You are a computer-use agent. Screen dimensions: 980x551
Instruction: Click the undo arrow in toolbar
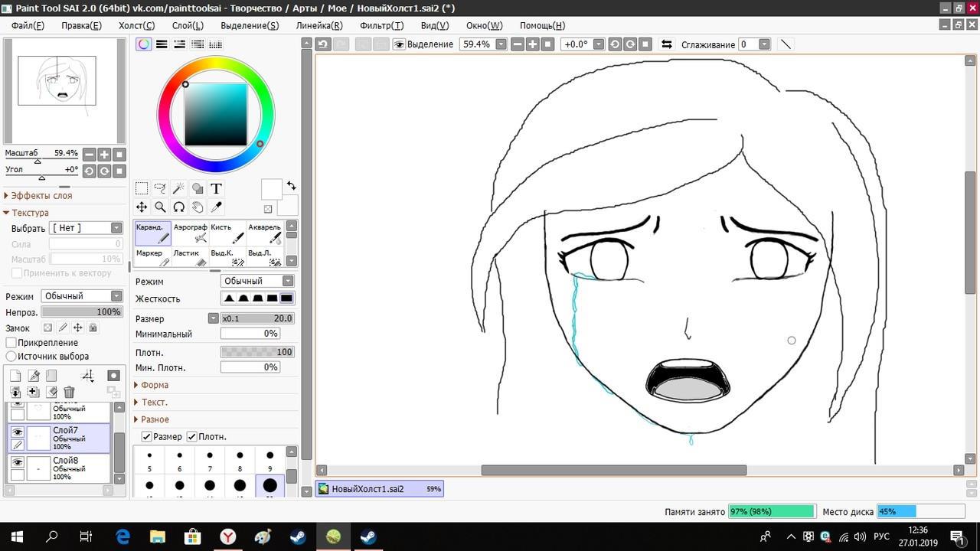323,44
